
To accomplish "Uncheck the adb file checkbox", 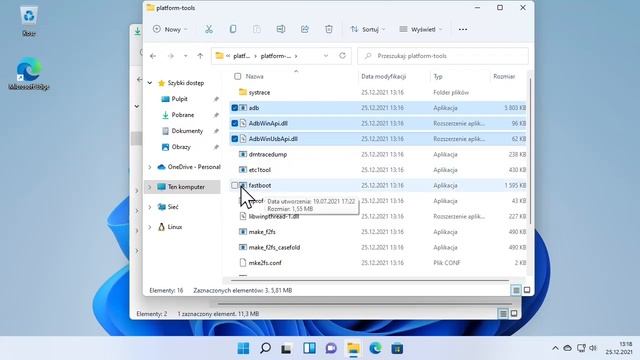I will [x=235, y=108].
